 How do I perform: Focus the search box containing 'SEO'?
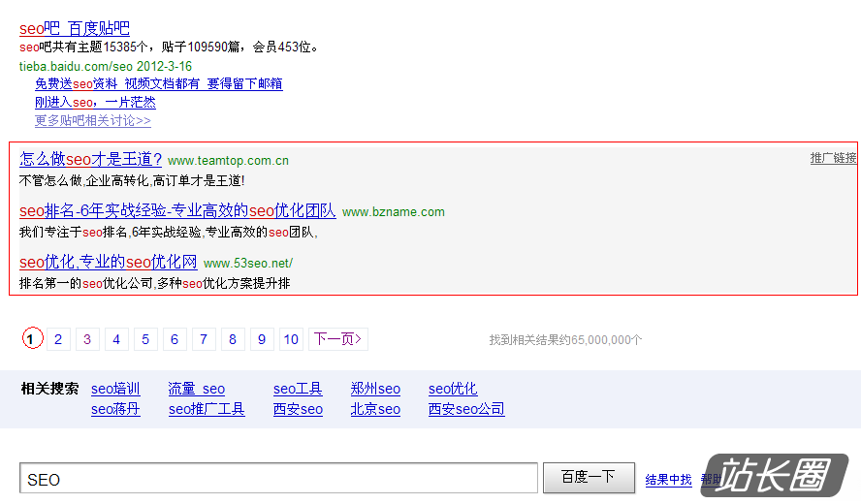pyautogui.click(x=278, y=478)
